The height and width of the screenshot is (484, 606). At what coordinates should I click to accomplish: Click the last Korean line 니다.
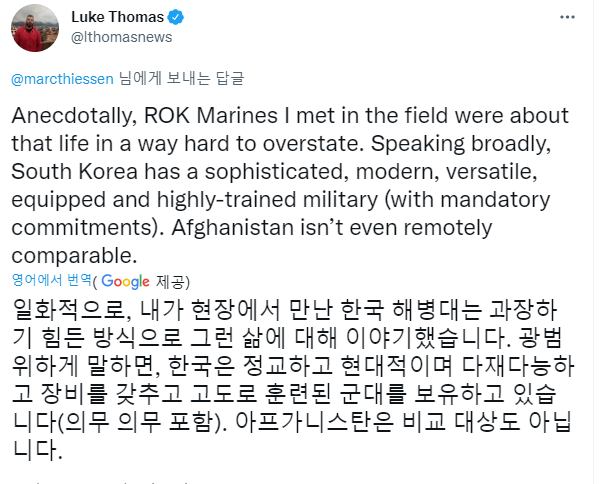tap(37, 450)
